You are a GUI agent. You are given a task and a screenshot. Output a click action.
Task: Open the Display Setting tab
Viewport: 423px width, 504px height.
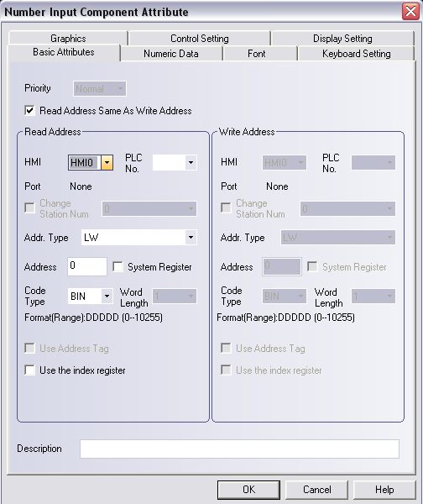pos(342,39)
